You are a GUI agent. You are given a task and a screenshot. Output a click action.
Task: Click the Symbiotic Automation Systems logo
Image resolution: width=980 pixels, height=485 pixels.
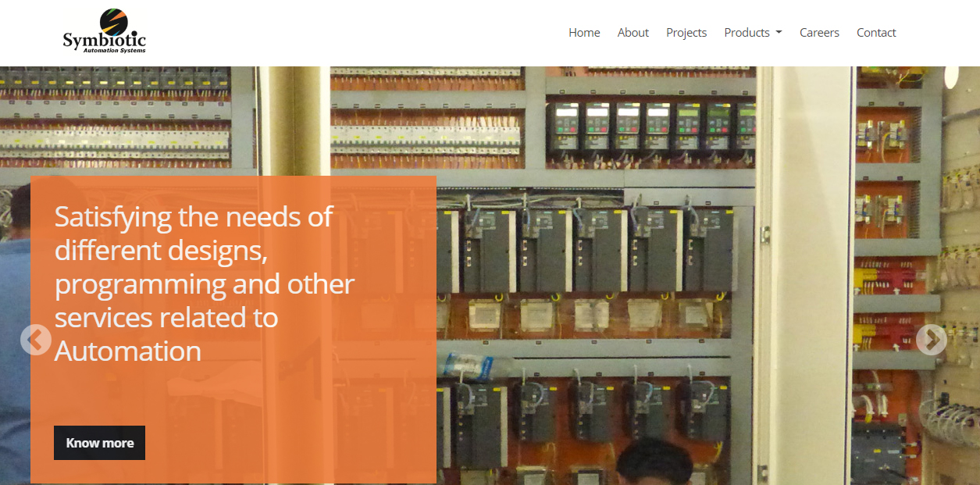coord(105,31)
